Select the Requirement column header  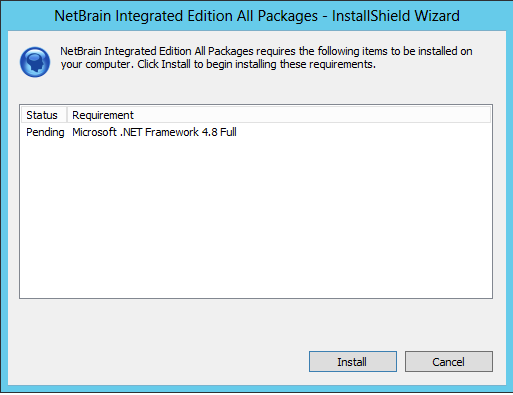[x=279, y=115]
